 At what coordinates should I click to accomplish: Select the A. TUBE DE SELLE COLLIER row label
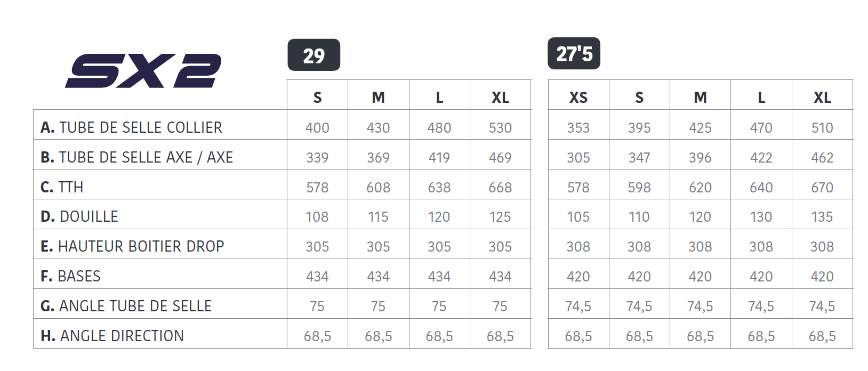[x=131, y=127]
